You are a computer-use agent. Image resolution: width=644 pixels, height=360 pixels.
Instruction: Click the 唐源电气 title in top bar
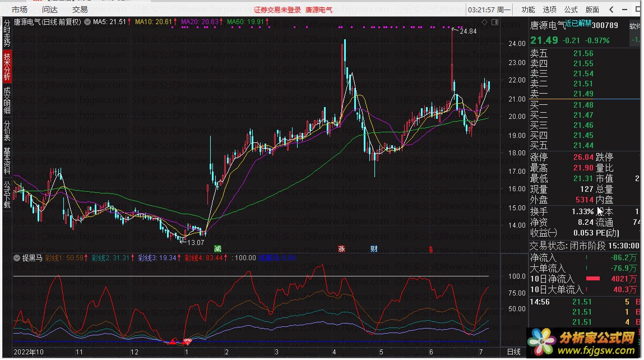pos(319,10)
